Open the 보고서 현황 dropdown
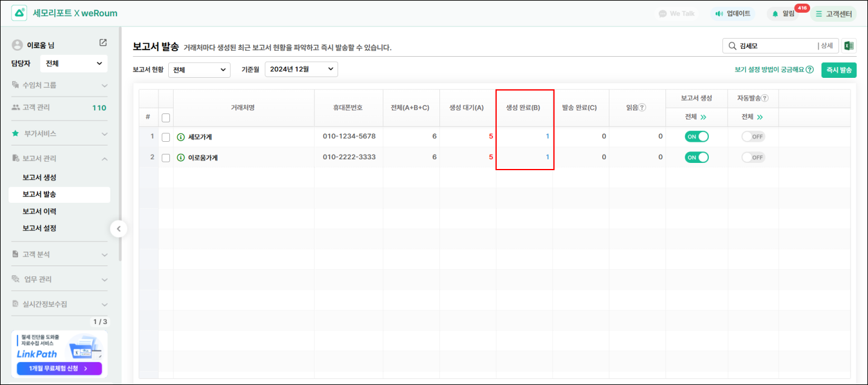This screenshot has height=385, width=868. pyautogui.click(x=199, y=70)
